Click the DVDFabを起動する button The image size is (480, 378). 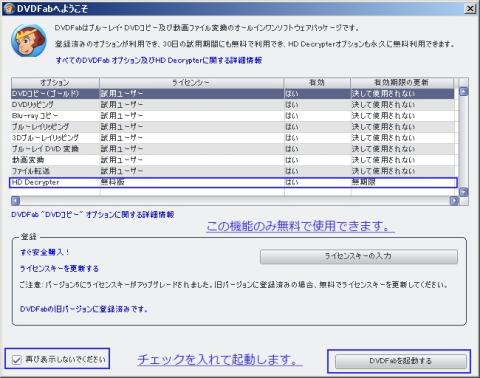point(400,361)
